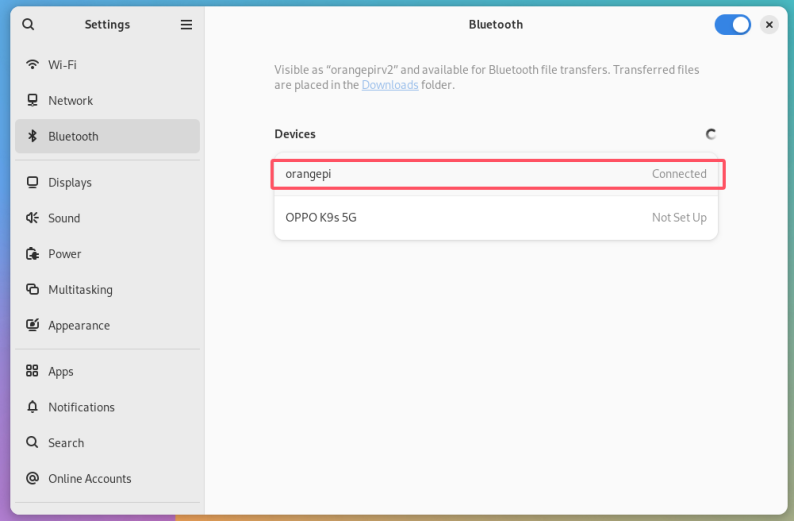This screenshot has width=794, height=521.
Task: Set up the OPPO K9s 5G device
Action: (x=496, y=218)
